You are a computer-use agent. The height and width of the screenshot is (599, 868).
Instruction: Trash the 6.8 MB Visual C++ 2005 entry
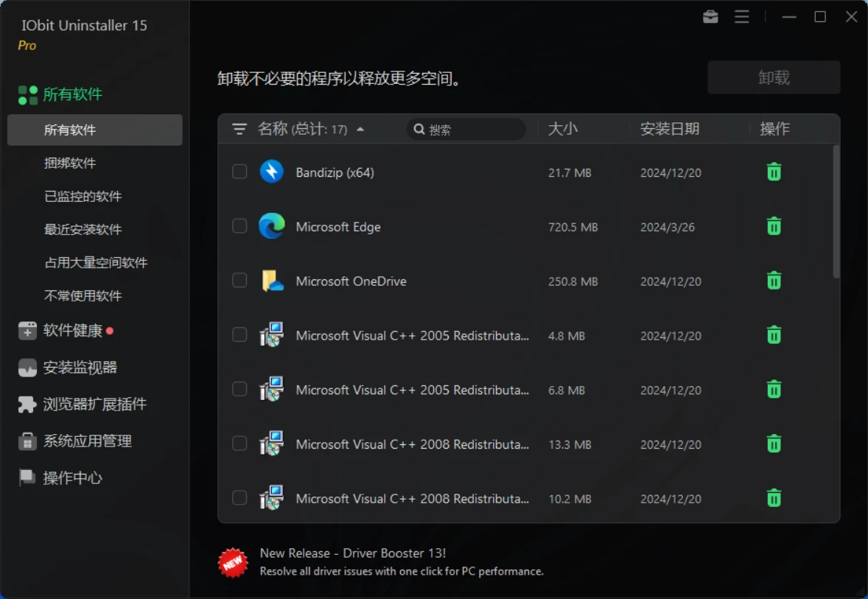tap(774, 389)
